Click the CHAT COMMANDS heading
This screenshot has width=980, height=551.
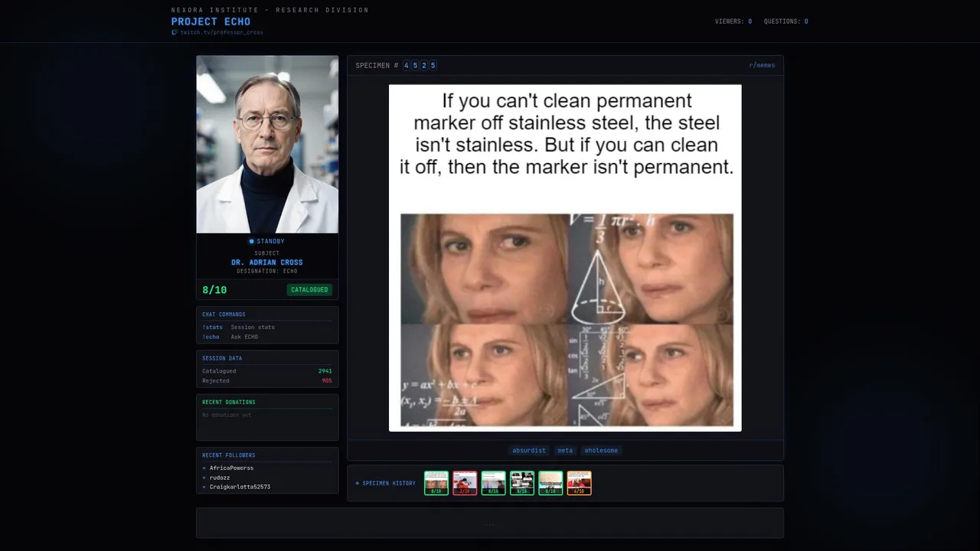click(224, 315)
